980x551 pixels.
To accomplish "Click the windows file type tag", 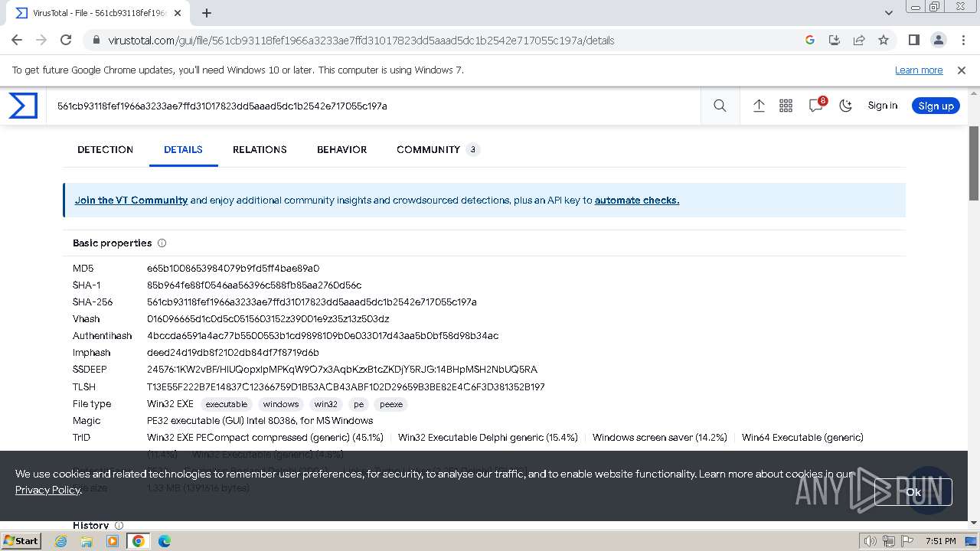I will (280, 404).
